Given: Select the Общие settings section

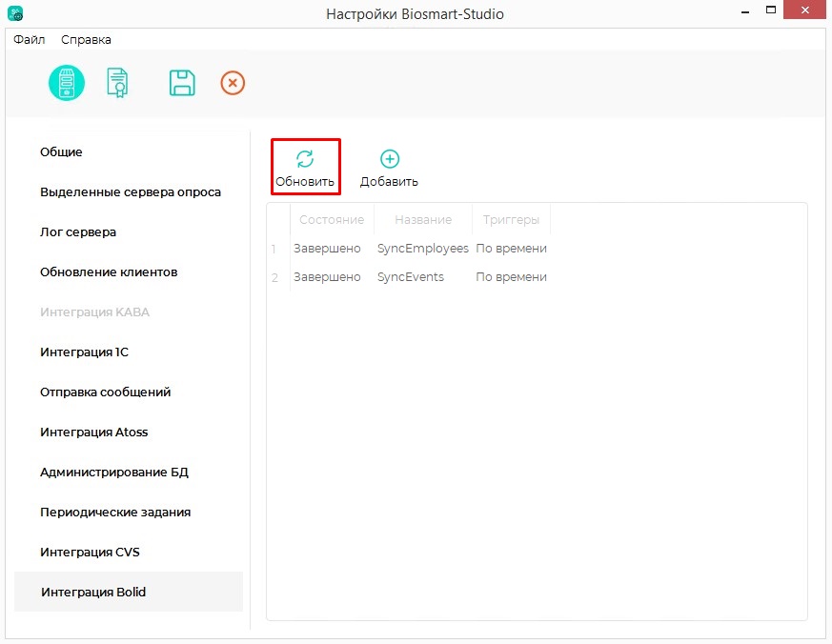Looking at the screenshot, I should 129,152.
